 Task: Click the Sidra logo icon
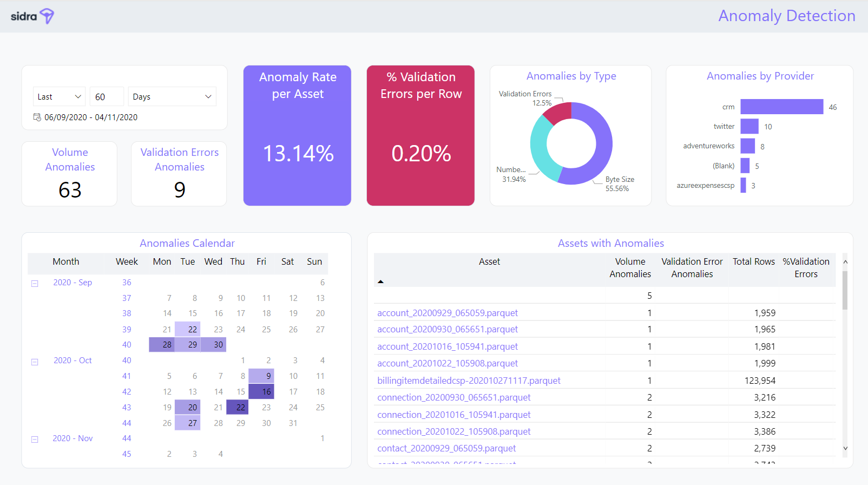tap(47, 16)
